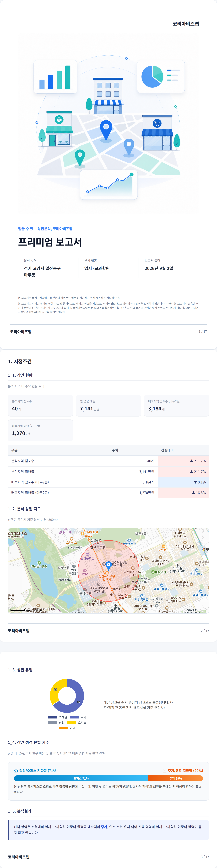Click the coffee shop building illustration

click(x=59, y=129)
